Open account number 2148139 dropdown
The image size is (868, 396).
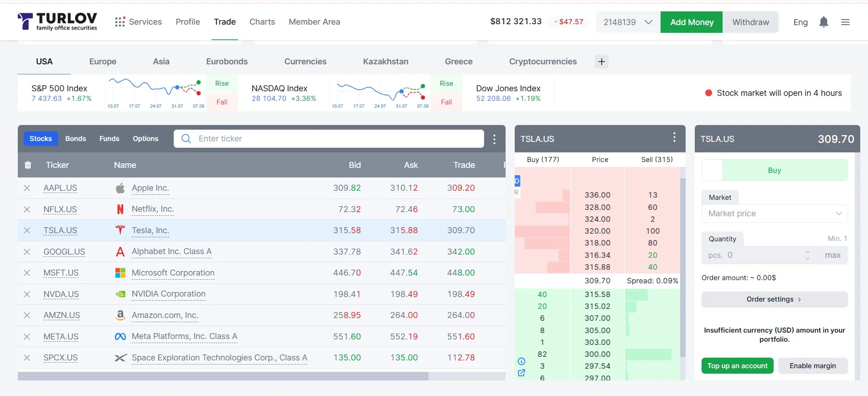click(628, 22)
